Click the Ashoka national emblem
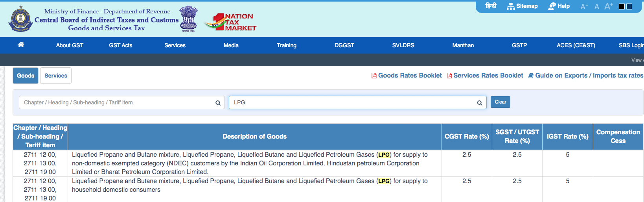 pos(189,19)
